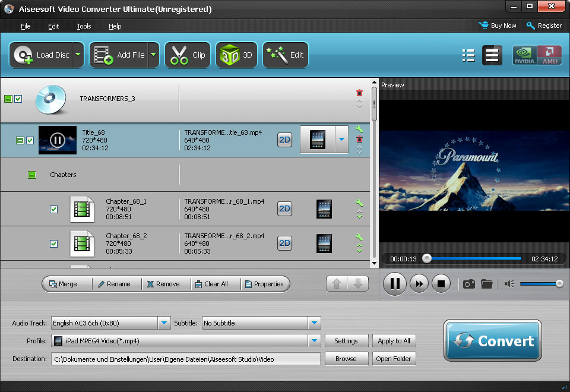Pause the preview playback

click(x=395, y=284)
